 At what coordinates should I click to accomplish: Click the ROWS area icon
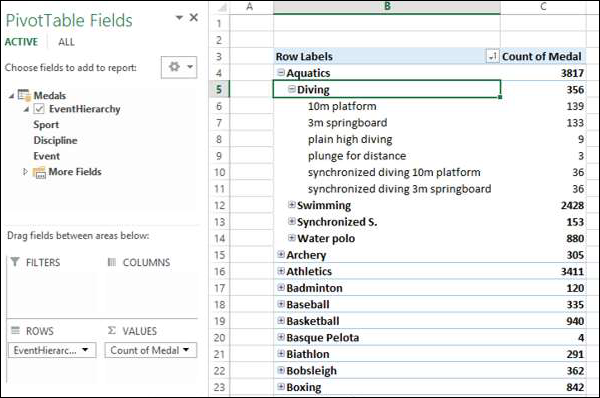coord(15,330)
